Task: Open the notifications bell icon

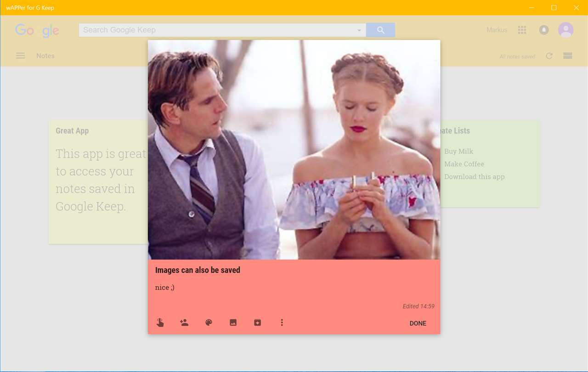Action: [544, 30]
